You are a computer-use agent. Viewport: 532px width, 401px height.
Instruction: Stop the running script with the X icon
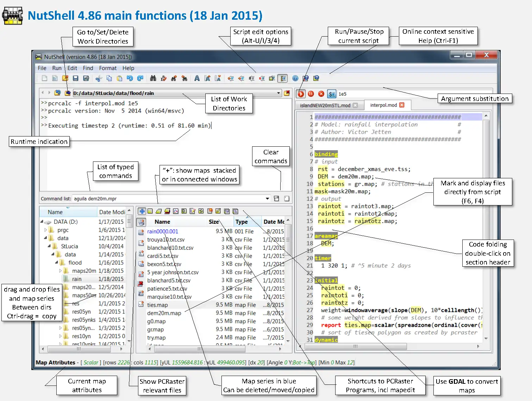coord(321,94)
